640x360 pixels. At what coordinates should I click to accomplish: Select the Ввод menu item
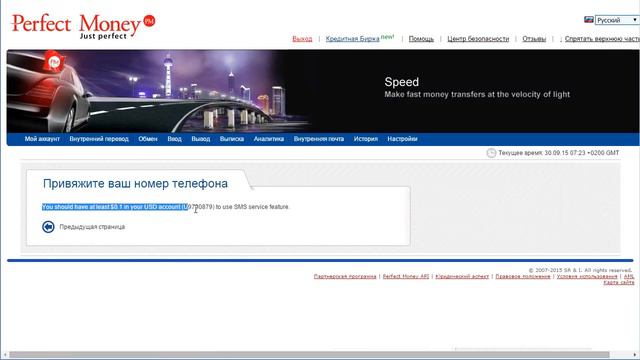click(174, 139)
